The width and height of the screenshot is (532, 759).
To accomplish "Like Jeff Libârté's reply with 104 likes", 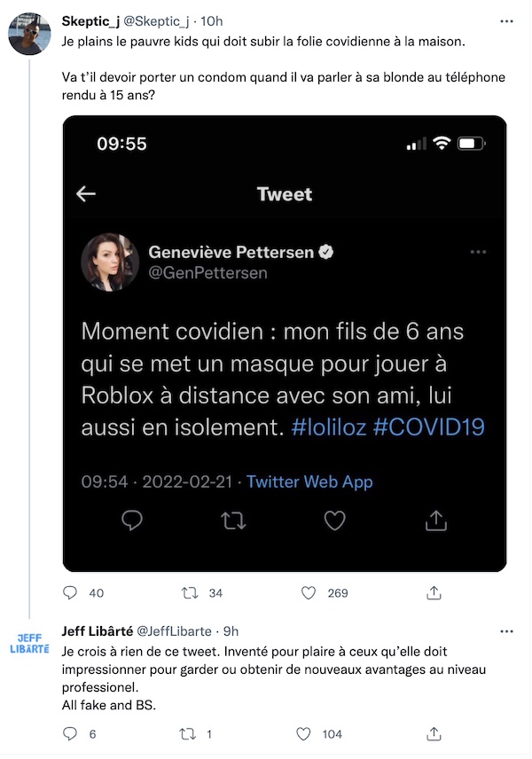I will tap(303, 734).
